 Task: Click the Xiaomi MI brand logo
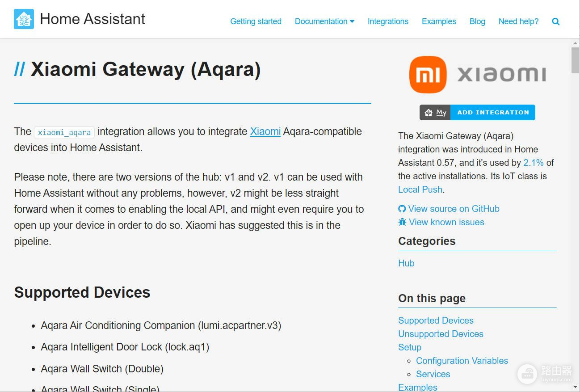pos(428,75)
